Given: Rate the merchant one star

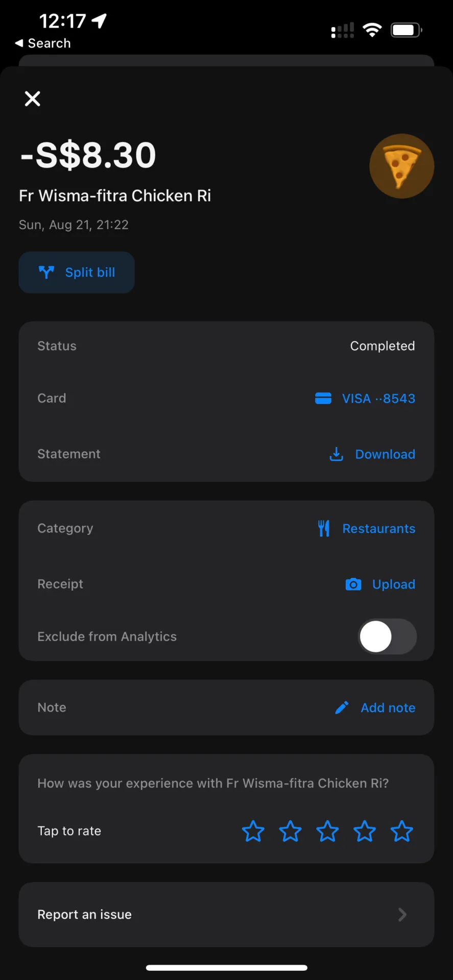Looking at the screenshot, I should [x=253, y=831].
